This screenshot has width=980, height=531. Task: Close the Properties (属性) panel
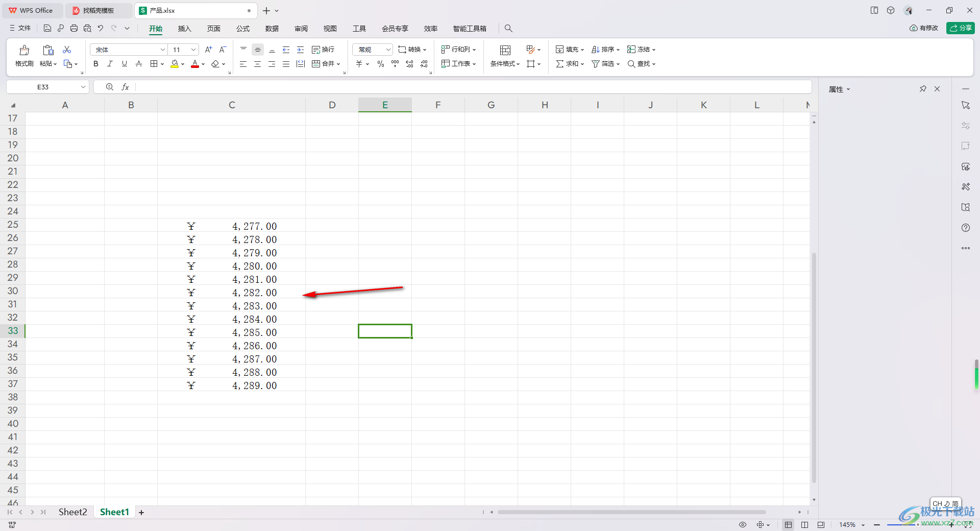937,89
